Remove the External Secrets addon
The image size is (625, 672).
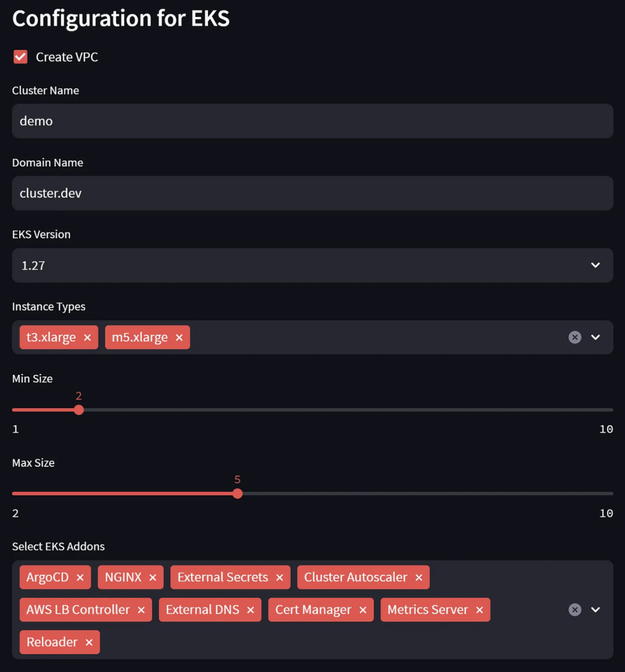click(280, 577)
